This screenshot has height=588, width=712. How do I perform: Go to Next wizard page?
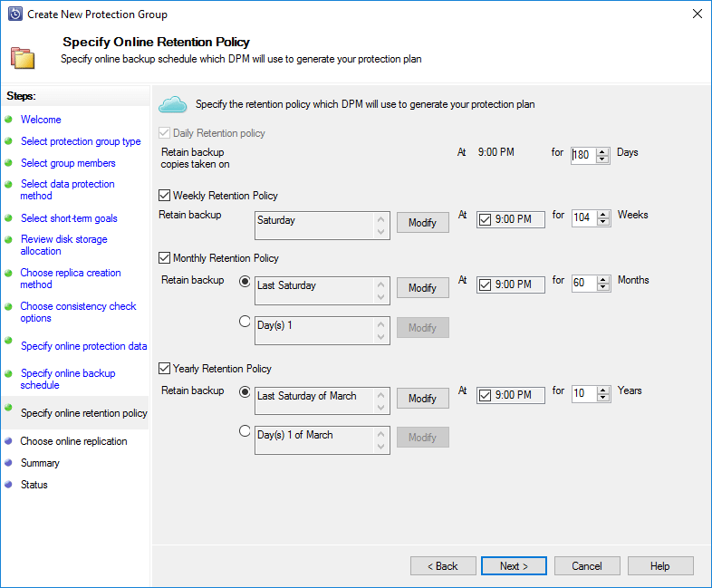click(514, 566)
